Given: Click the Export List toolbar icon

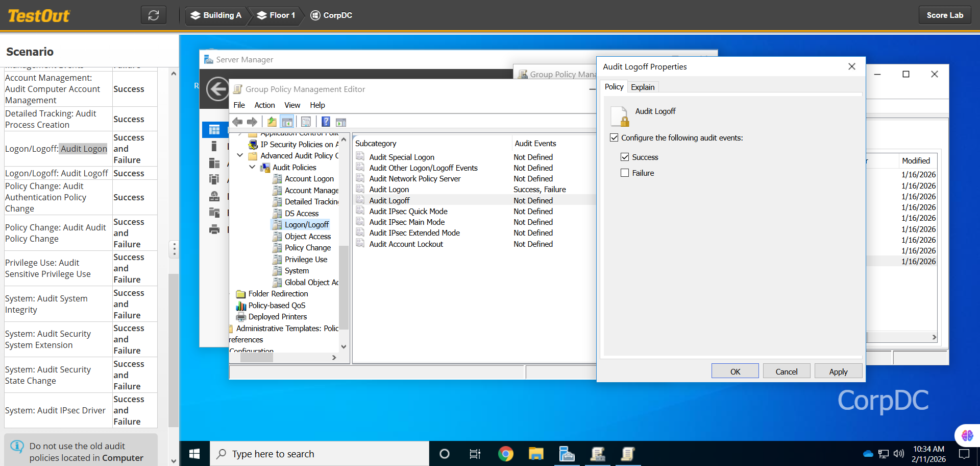Looking at the screenshot, I should click(306, 122).
